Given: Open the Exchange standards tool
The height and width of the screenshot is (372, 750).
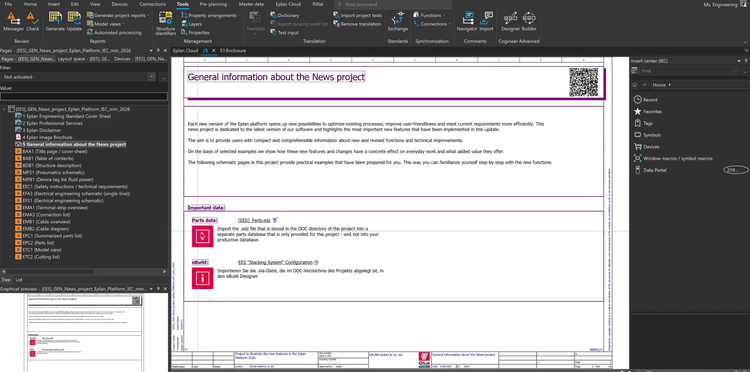Looking at the screenshot, I should [397, 22].
